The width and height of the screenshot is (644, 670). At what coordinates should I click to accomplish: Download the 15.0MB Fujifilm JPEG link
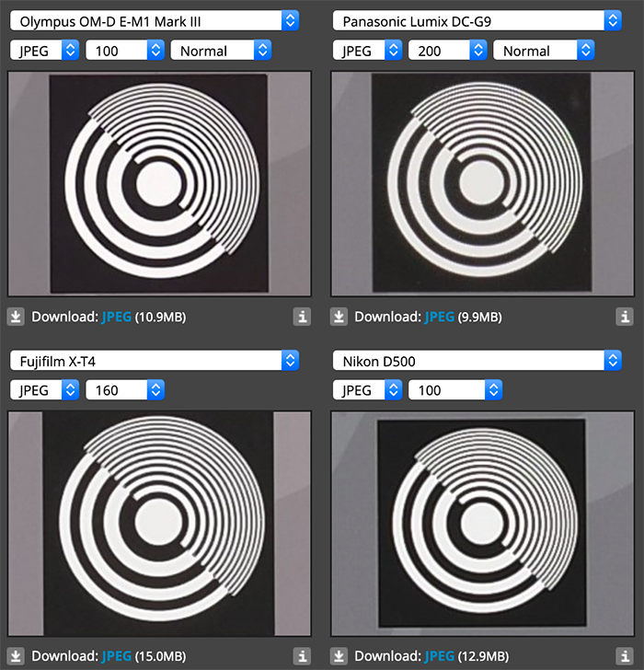click(x=116, y=656)
